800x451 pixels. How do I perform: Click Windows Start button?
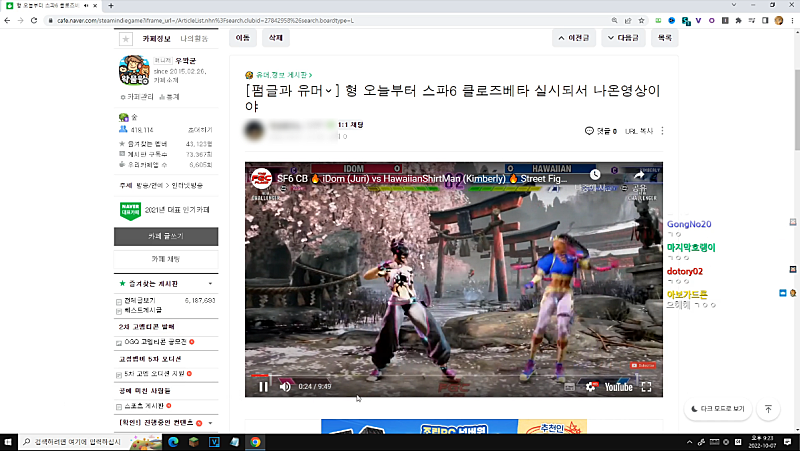click(x=8, y=442)
